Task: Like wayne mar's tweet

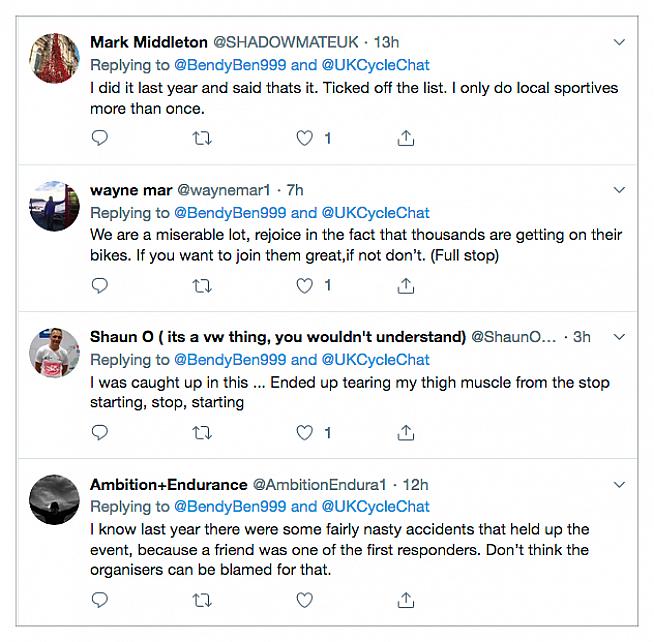Action: tap(306, 285)
